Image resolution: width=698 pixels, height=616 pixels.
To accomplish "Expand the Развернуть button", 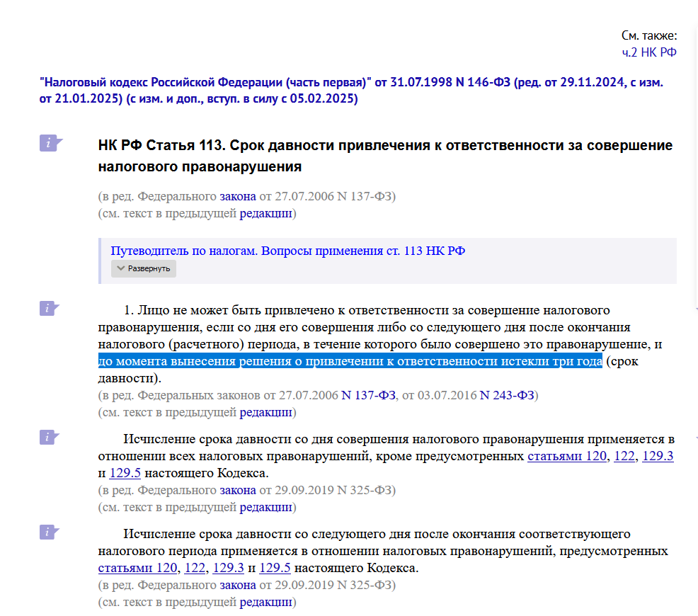I will (143, 268).
